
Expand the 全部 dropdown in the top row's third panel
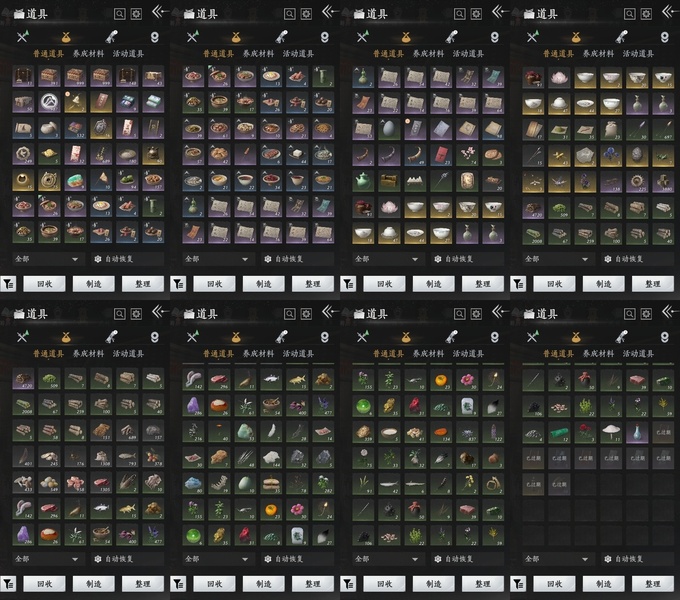pyautogui.click(x=387, y=259)
